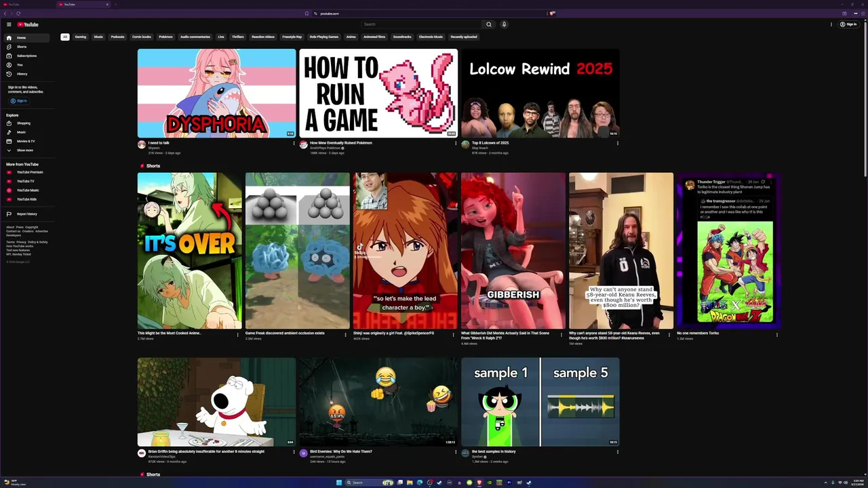The image size is (868, 488).
Task: Open the You section
Action: 26,64
